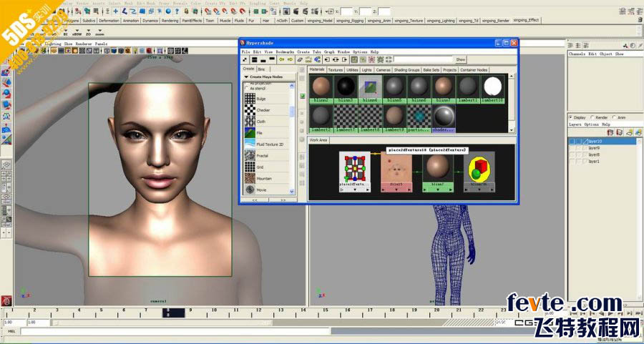This screenshot has width=644, height=344.
Task: Select the place2dTexture node in Work Area
Action: (356, 167)
